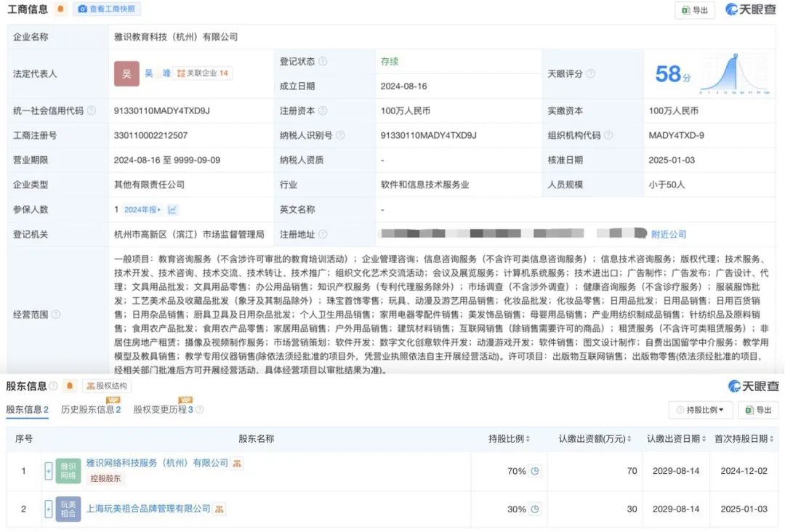This screenshot has width=785, height=532.
Task: Select the 股东信息 2 tab
Action: tap(27, 409)
